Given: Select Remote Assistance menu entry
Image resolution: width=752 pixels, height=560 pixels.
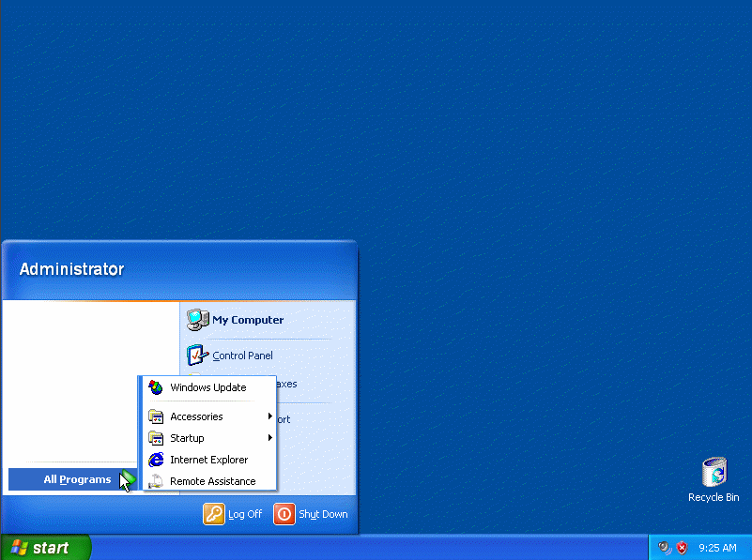Looking at the screenshot, I should click(212, 482).
